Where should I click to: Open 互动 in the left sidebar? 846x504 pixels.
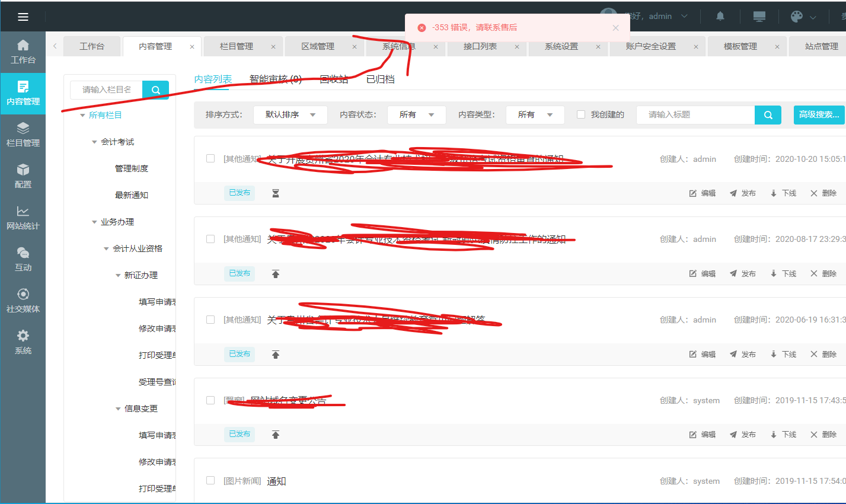[23, 260]
